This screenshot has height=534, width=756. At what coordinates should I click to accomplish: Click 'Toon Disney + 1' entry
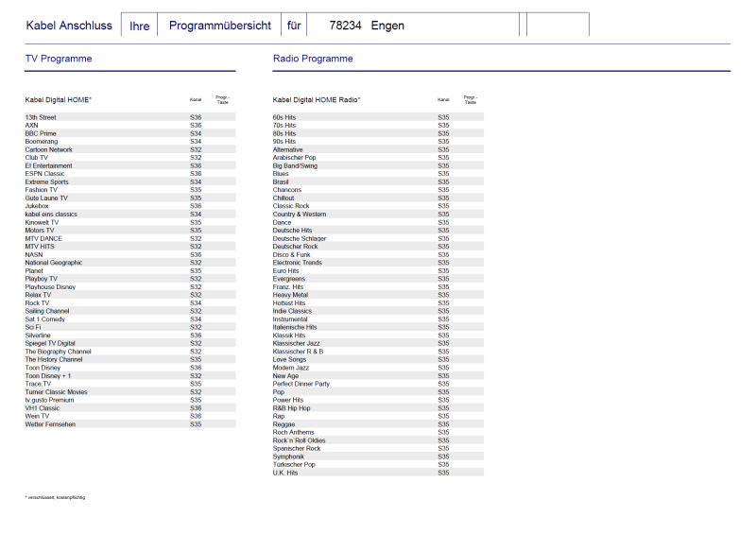coord(130,376)
